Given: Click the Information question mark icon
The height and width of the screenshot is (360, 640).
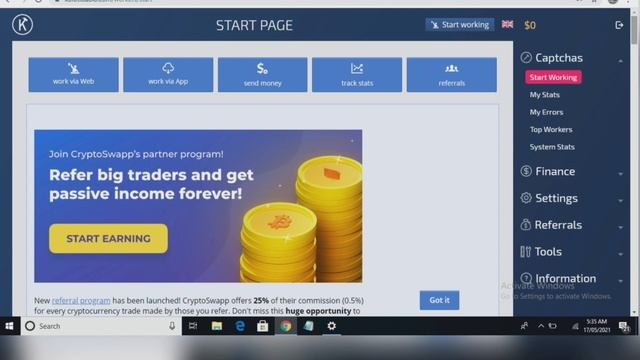Looking at the screenshot, I should [526, 278].
